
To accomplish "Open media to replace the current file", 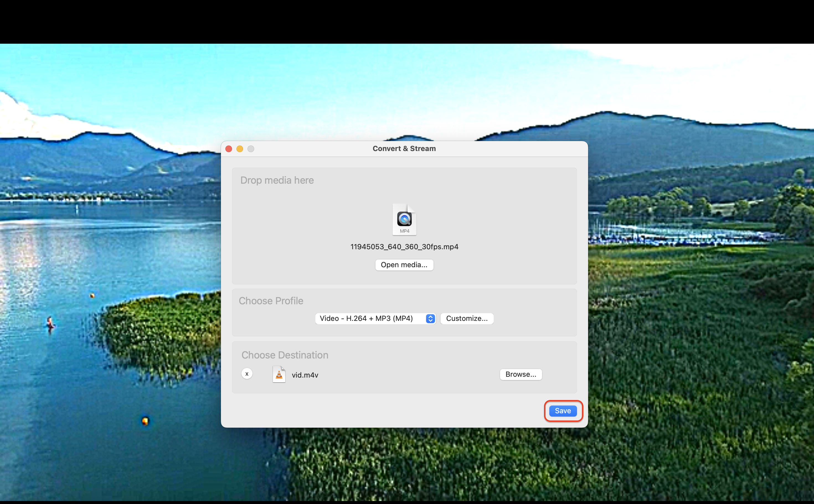I will (404, 265).
